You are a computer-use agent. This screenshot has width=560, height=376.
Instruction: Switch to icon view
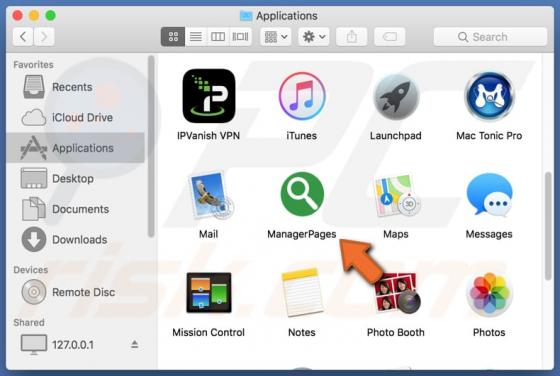point(173,36)
